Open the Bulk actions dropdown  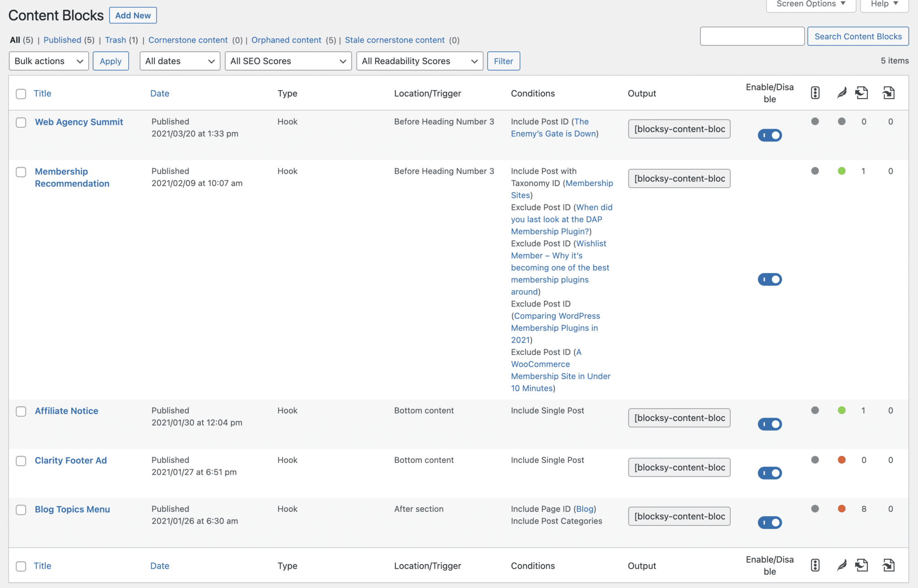point(48,61)
